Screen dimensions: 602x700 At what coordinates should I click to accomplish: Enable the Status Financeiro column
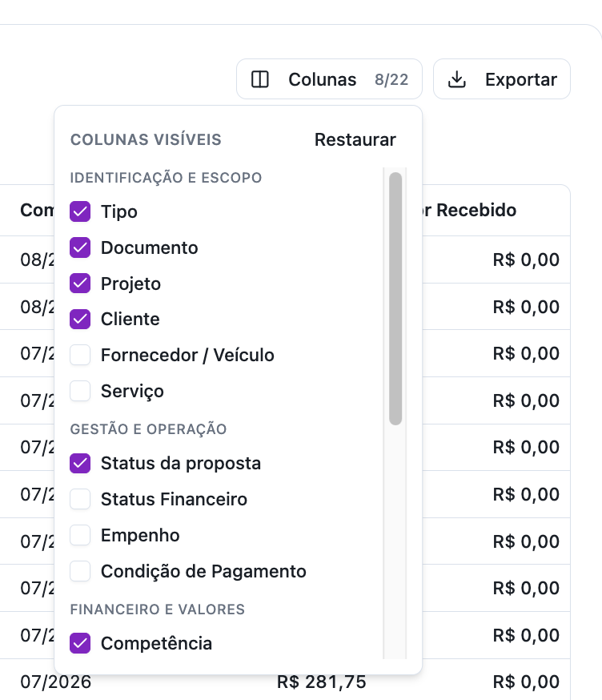click(x=80, y=499)
